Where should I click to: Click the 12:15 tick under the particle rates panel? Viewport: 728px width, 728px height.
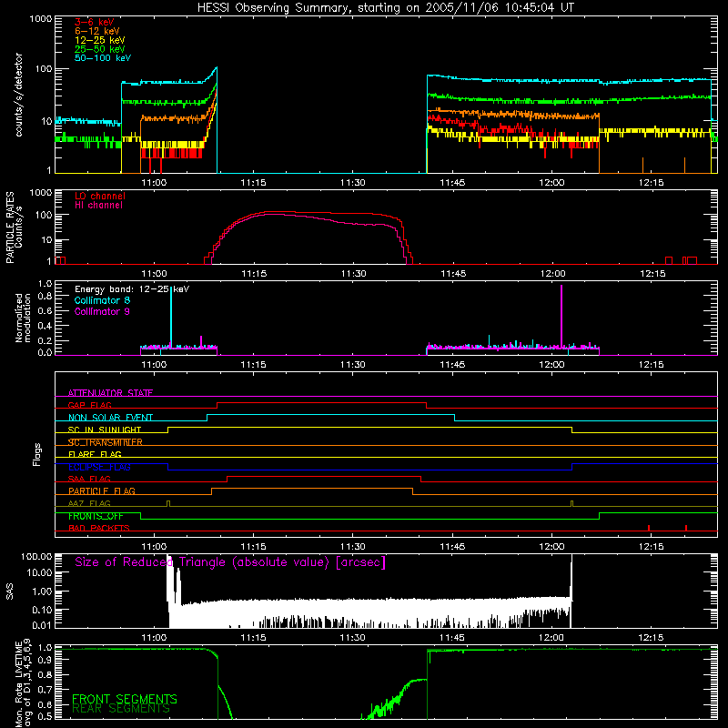(652, 274)
